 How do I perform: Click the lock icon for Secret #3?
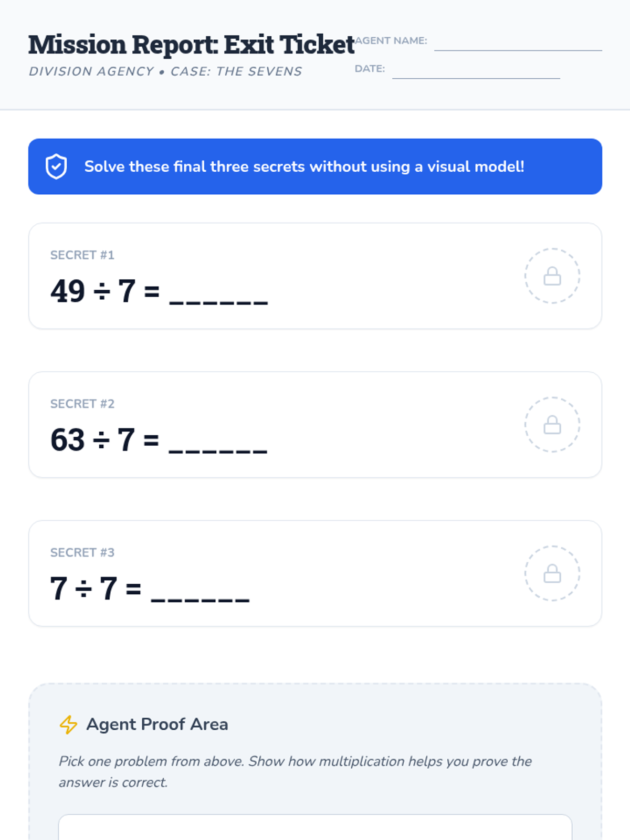552,573
